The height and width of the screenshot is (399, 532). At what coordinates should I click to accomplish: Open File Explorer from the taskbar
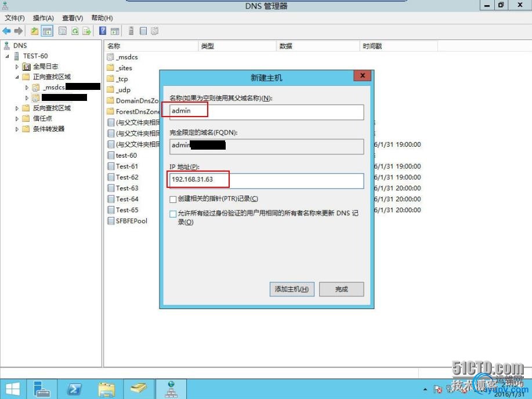pos(107,389)
